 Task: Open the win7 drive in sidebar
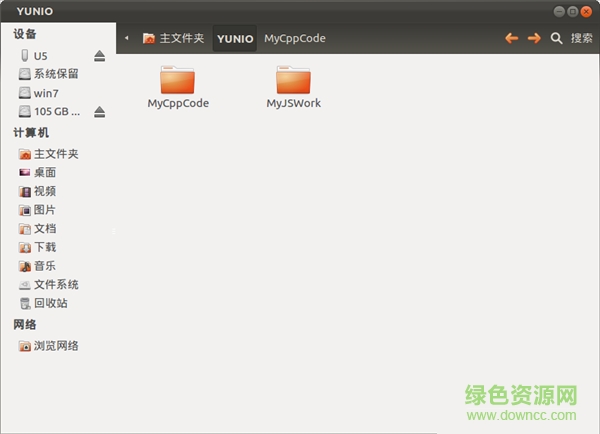click(x=45, y=93)
